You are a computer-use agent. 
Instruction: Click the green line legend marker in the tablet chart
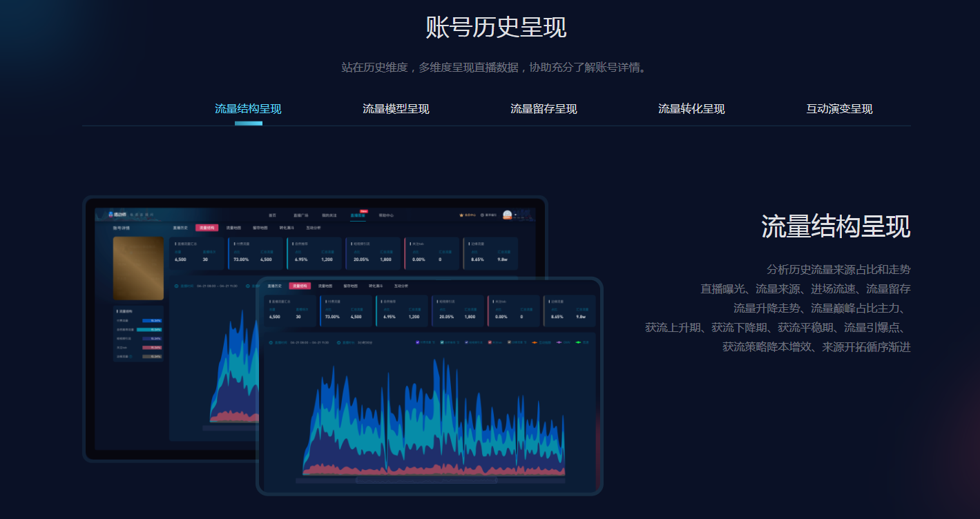(578, 342)
